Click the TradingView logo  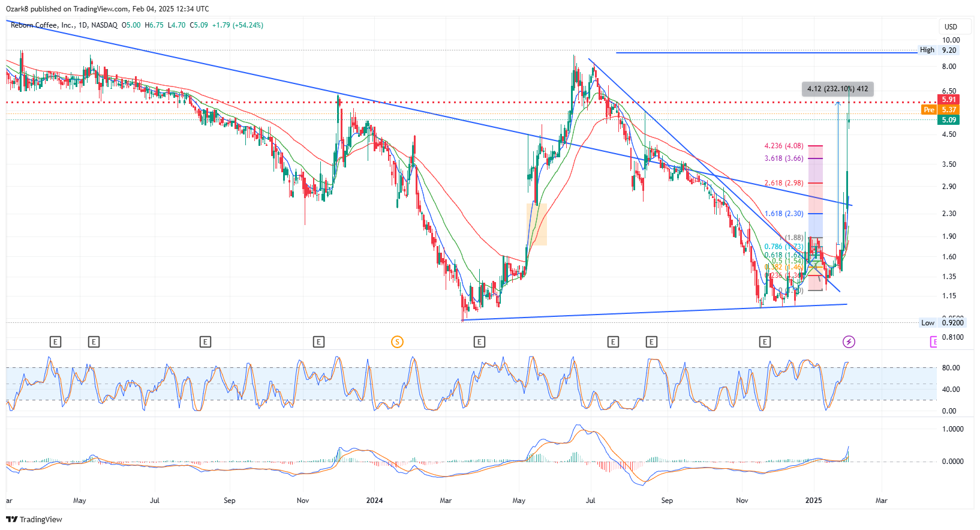[34, 519]
